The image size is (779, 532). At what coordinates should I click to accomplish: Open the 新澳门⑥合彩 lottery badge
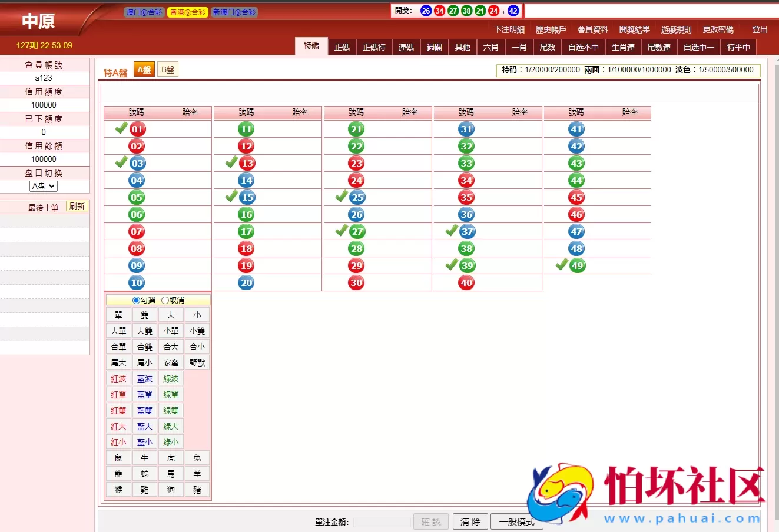point(236,11)
